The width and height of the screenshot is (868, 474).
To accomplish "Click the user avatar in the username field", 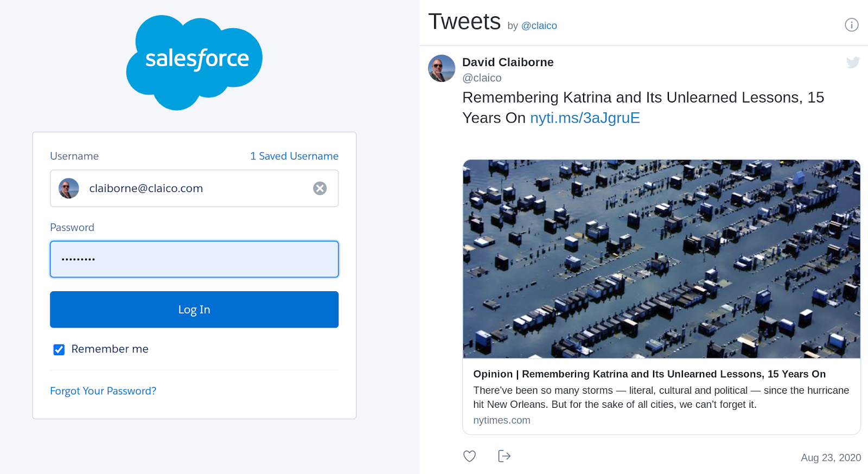I will (x=69, y=188).
